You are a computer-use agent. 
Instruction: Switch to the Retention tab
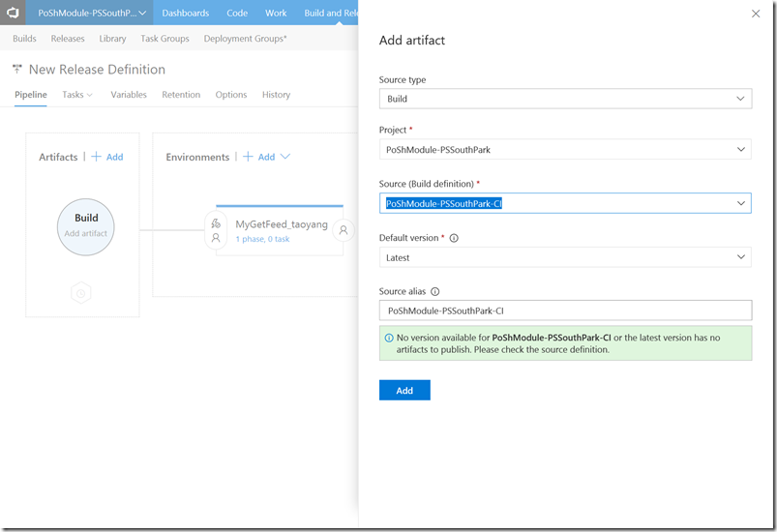[181, 95]
